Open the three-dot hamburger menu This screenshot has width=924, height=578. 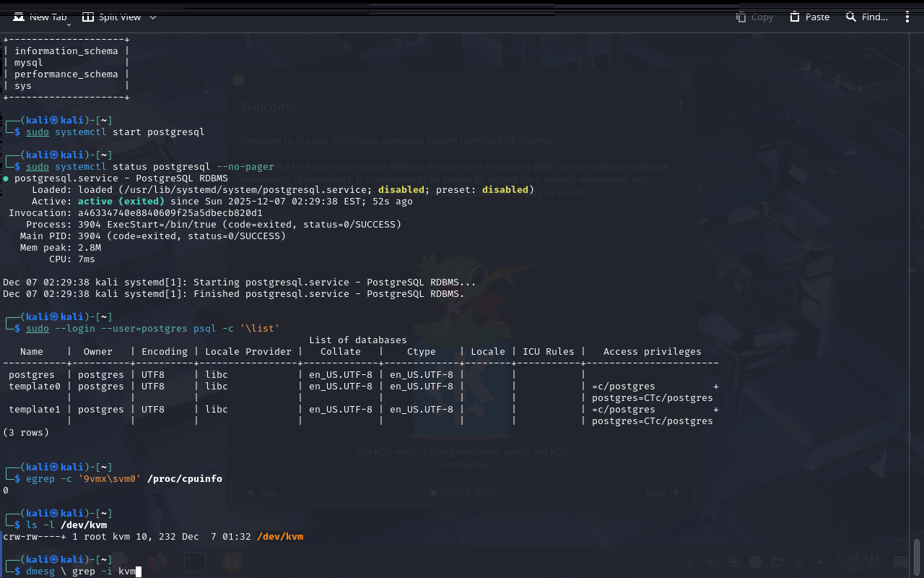point(907,17)
